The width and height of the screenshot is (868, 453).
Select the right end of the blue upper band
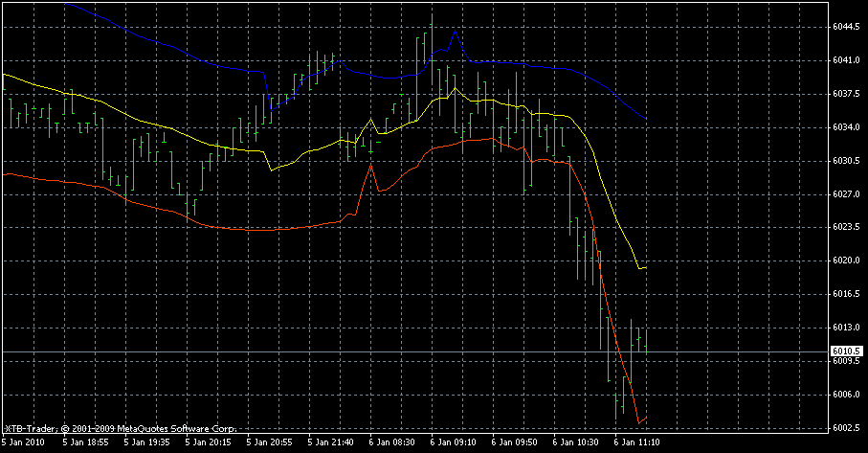tap(646, 118)
